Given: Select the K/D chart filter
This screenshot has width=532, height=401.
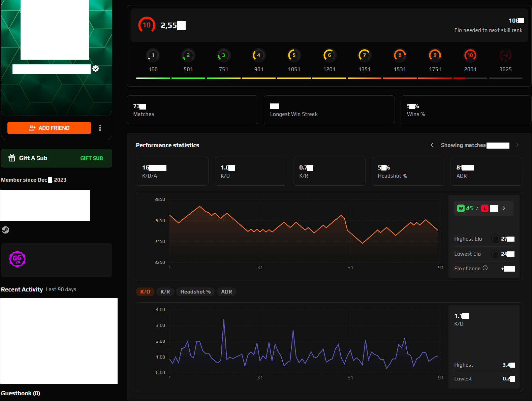Looking at the screenshot, I should (145, 292).
